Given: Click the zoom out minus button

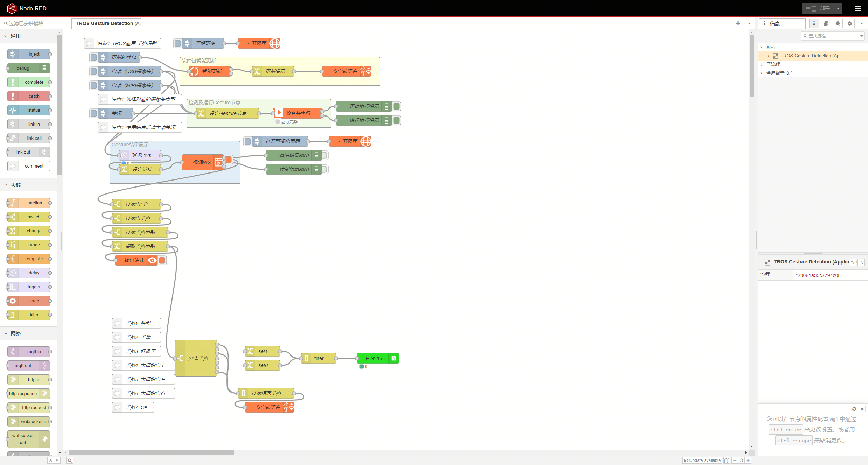Looking at the screenshot, I should coord(735,460).
